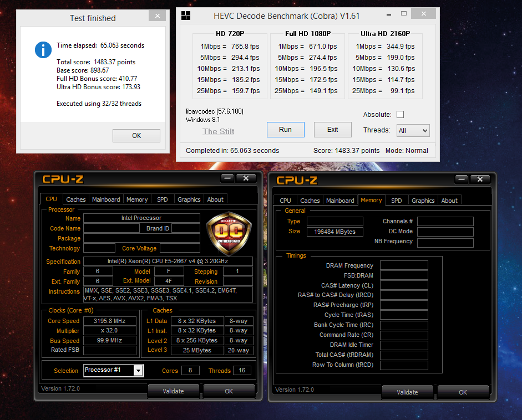Close the HEVC Decode Benchmark window

point(423,14)
